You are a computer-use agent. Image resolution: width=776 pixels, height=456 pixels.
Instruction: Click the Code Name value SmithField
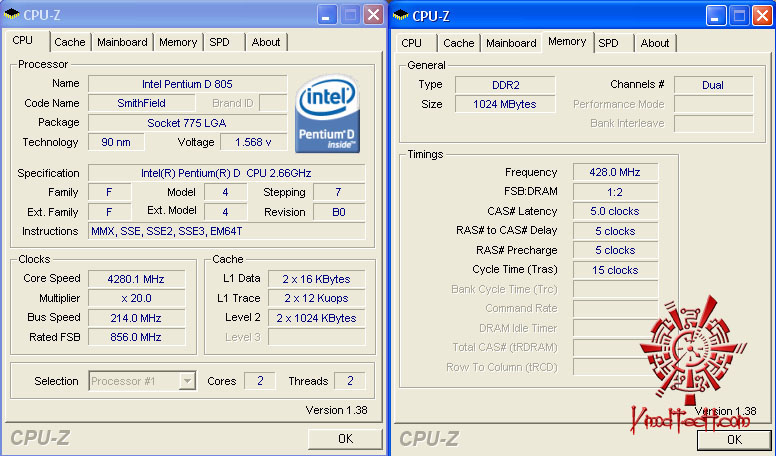tap(142, 103)
